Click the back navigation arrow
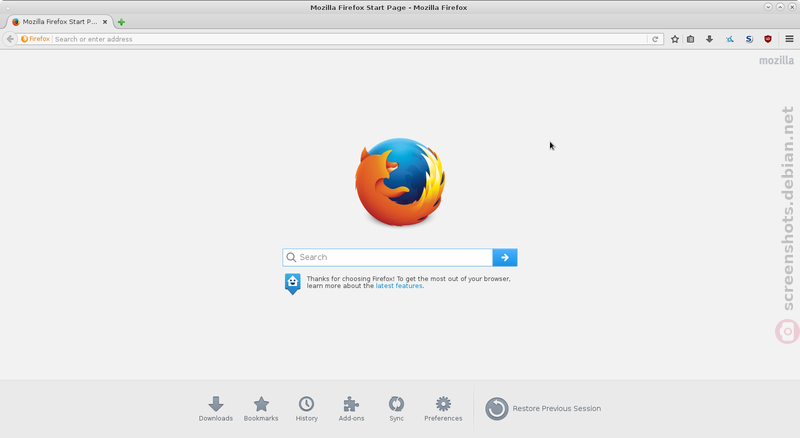Viewport: 800px width, 438px height. click(10, 39)
